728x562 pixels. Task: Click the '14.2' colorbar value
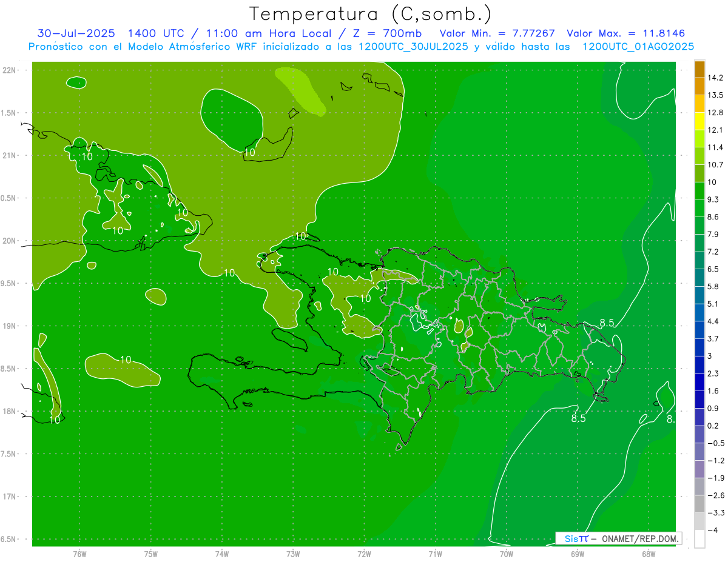715,78
